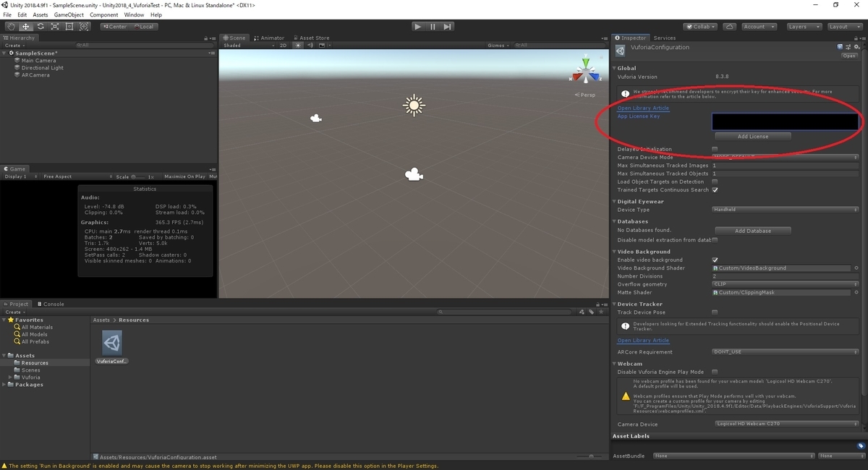This screenshot has height=470, width=868.
Task: Enable Track Device Pose checkbox
Action: click(715, 312)
